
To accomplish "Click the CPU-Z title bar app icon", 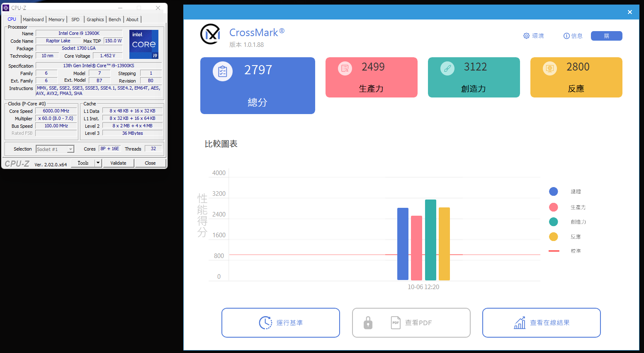I will [x=6, y=8].
